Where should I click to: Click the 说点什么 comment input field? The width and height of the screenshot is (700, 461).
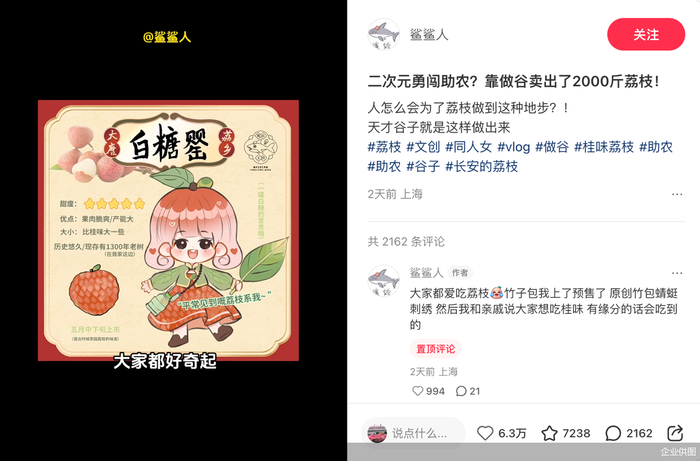pos(413,433)
